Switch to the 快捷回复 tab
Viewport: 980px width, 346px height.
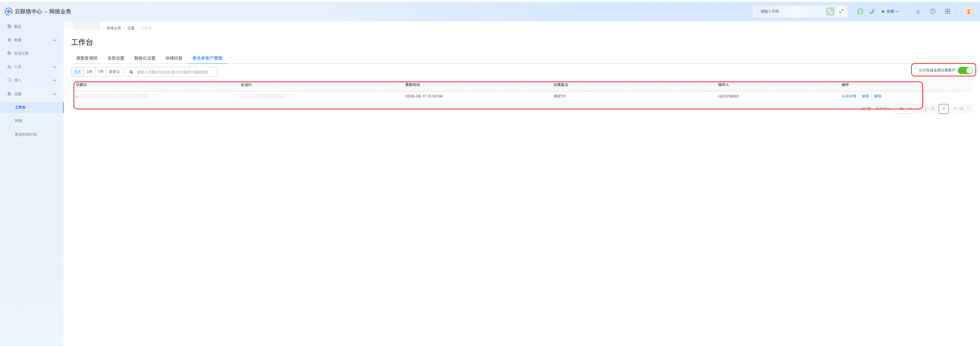pos(174,58)
